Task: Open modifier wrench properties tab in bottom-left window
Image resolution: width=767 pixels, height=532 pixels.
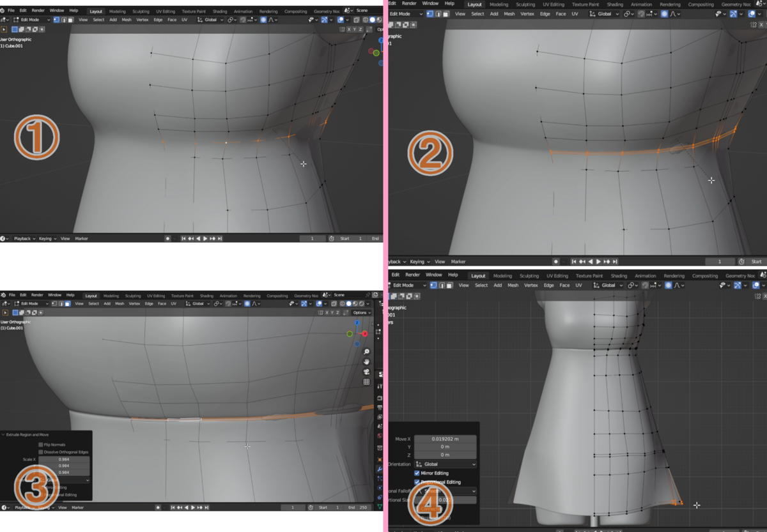Action: click(380, 469)
